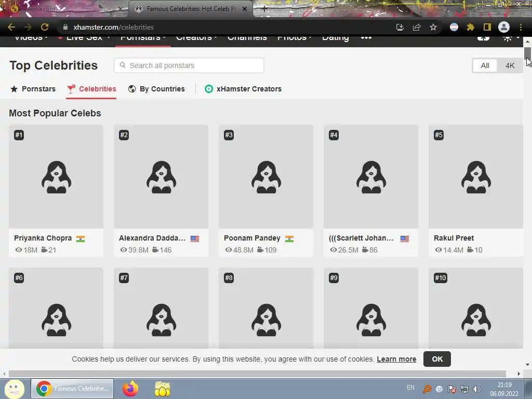The image size is (532, 399).
Task: Open the #10 ranked thumbnail
Action: (x=476, y=308)
